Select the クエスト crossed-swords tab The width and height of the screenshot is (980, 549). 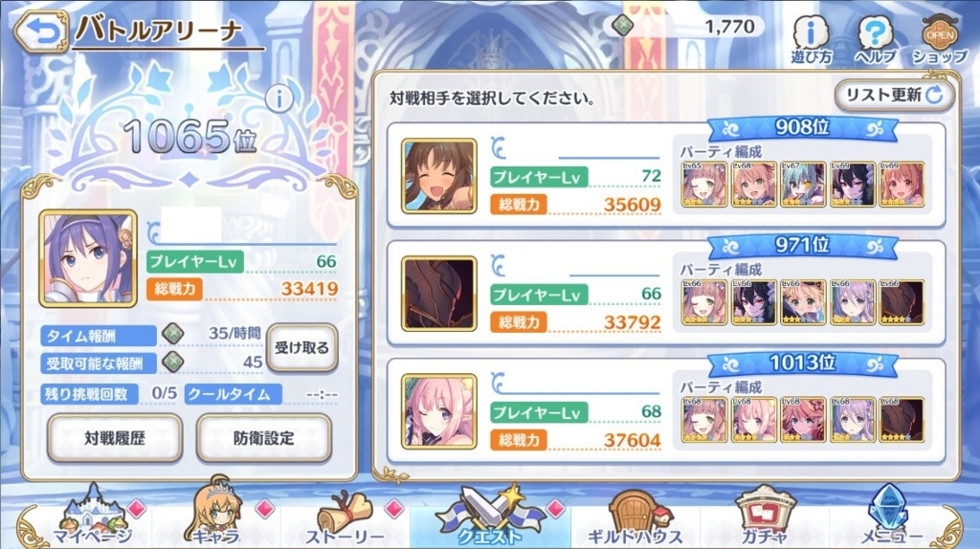pyautogui.click(x=490, y=516)
